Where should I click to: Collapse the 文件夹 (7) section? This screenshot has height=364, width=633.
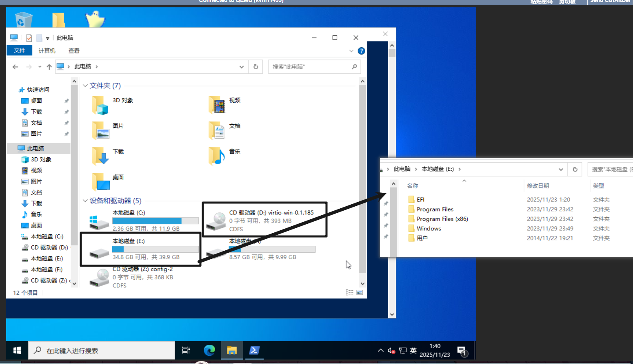click(85, 86)
